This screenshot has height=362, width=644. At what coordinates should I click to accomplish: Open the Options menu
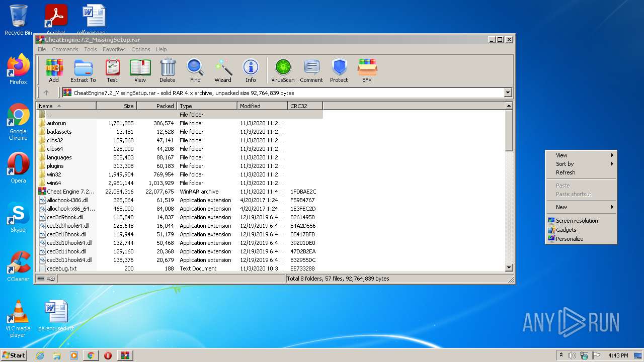pyautogui.click(x=141, y=49)
